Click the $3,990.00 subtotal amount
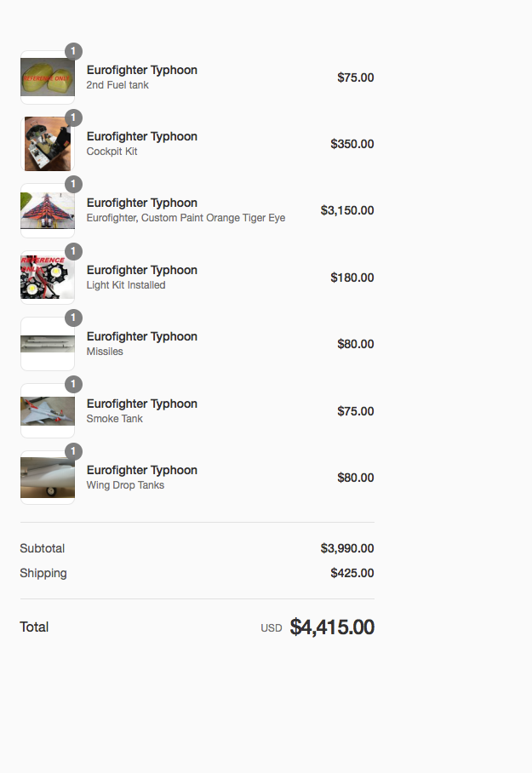532x773 pixels. pyautogui.click(x=347, y=548)
